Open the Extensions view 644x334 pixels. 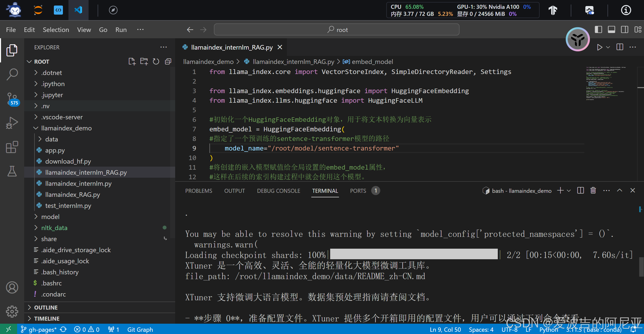pyautogui.click(x=12, y=147)
